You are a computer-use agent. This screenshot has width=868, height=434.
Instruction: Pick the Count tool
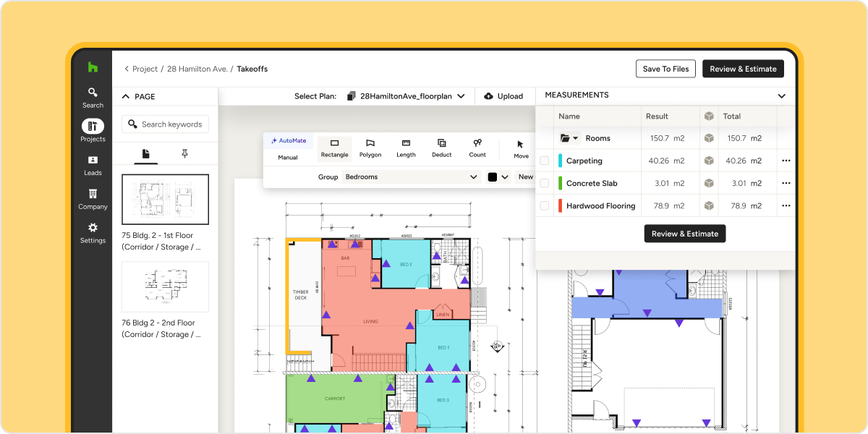(477, 148)
